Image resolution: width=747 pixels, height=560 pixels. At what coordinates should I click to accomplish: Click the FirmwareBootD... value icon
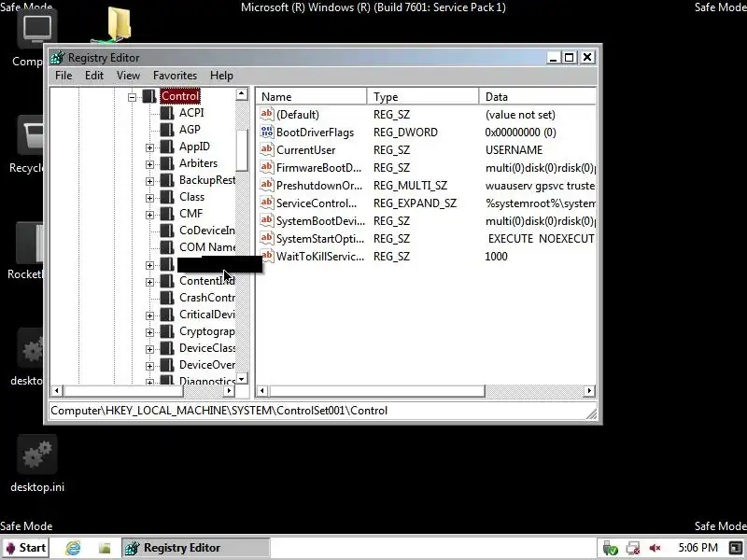267,167
